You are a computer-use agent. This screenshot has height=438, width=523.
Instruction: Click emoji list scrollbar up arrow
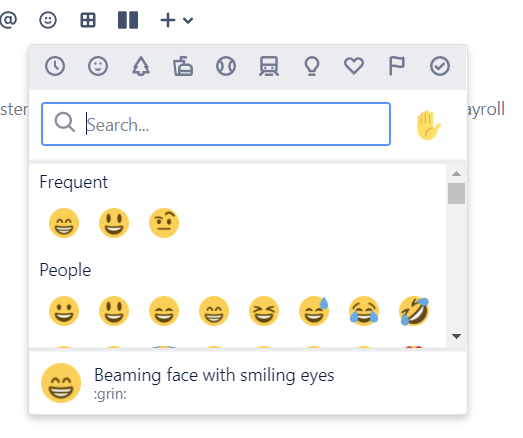click(x=456, y=173)
